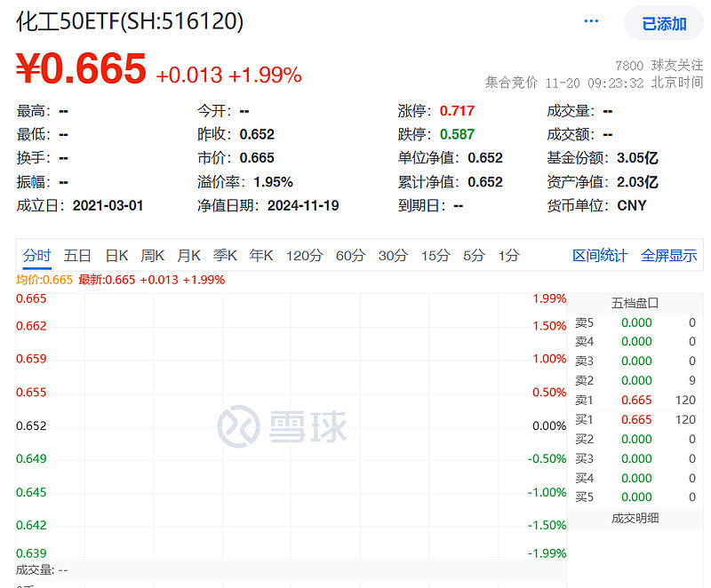Open the three-dot more options menu
The height and width of the screenshot is (588, 711).
click(591, 21)
